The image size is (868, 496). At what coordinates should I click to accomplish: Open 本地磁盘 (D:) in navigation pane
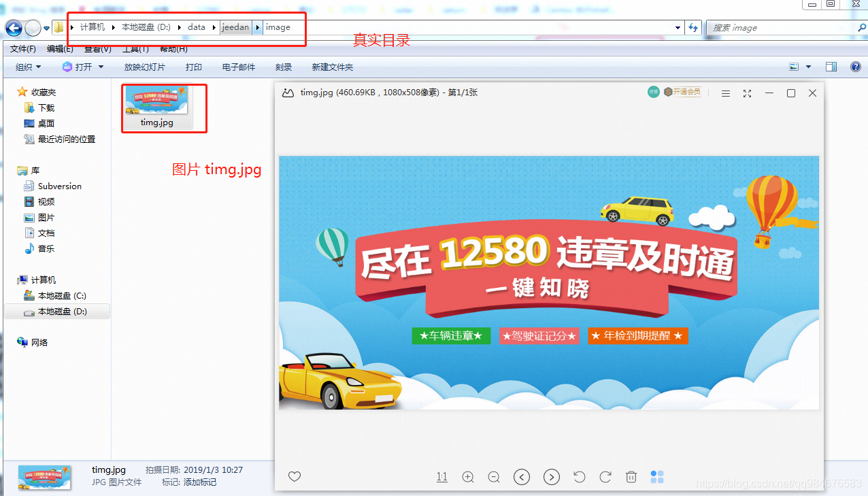[62, 311]
